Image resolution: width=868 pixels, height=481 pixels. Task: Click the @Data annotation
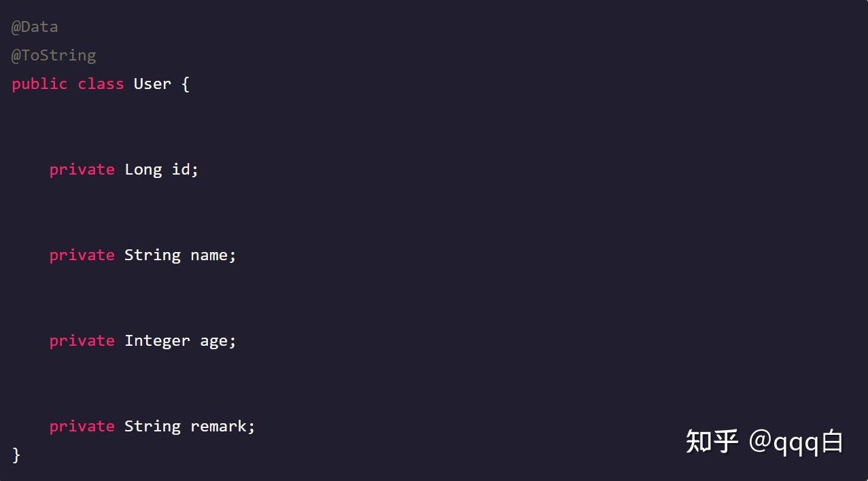(35, 27)
